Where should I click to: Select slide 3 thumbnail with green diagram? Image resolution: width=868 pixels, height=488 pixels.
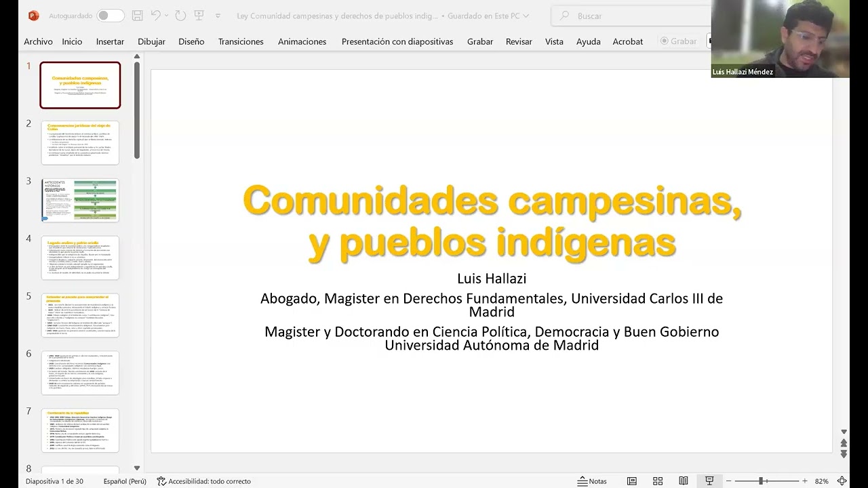coord(80,200)
